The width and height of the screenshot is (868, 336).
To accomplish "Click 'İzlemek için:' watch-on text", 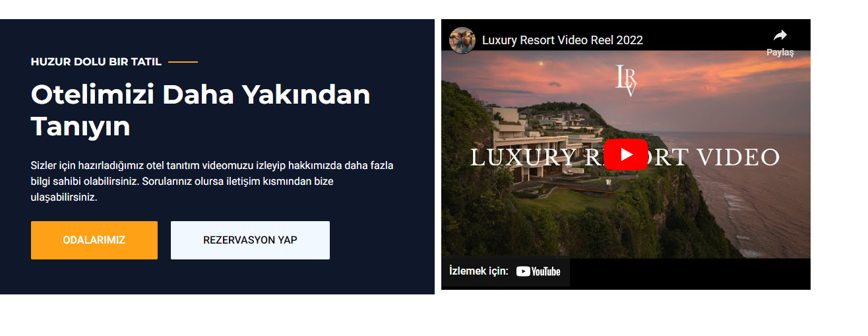I will [x=479, y=271].
